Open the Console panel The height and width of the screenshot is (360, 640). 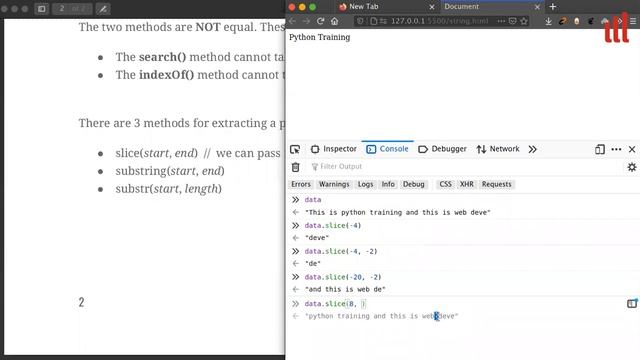tap(387, 149)
